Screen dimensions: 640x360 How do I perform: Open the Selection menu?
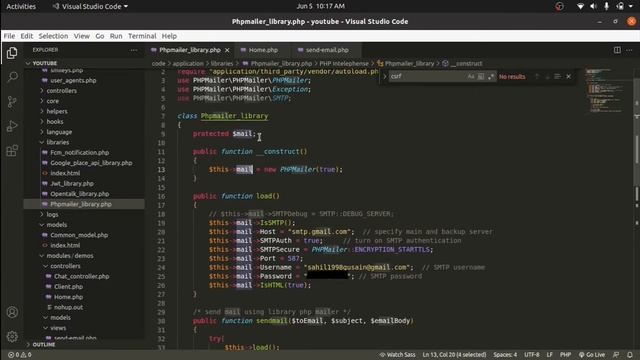tap(53, 36)
